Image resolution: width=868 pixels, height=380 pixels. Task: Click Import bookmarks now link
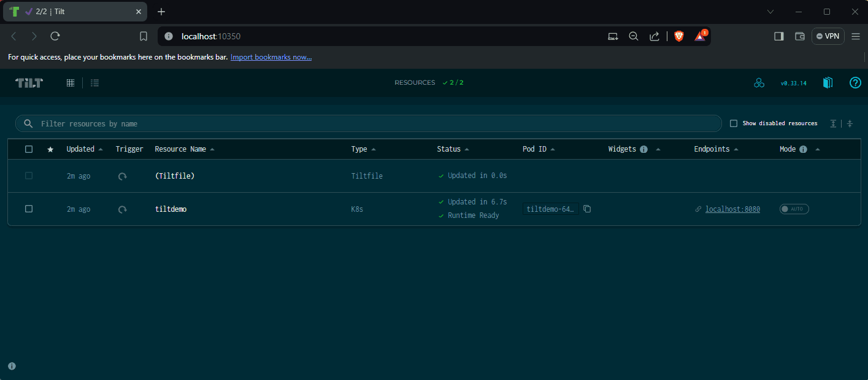[271, 57]
